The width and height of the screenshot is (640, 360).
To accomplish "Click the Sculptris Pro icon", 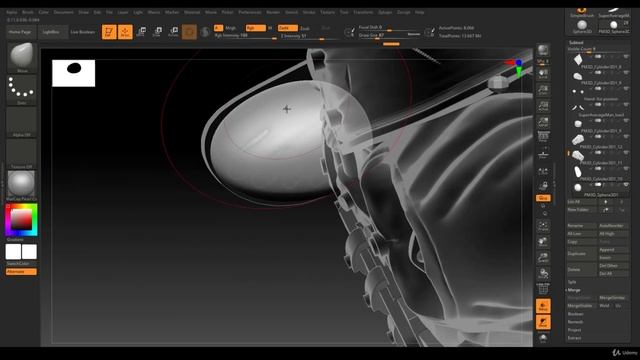I will pyautogui.click(x=205, y=32).
